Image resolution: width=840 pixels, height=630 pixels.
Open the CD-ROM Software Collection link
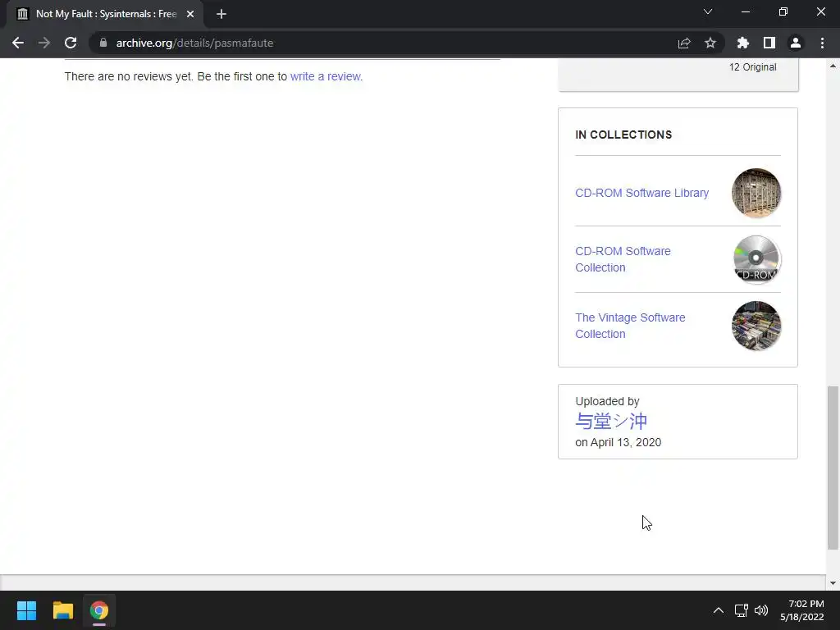[x=623, y=259]
